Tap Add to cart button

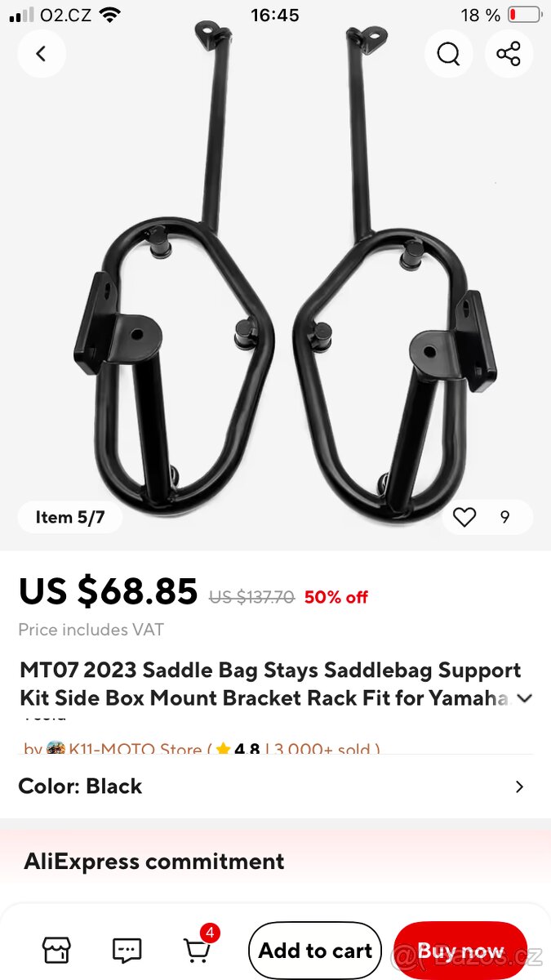(315, 951)
